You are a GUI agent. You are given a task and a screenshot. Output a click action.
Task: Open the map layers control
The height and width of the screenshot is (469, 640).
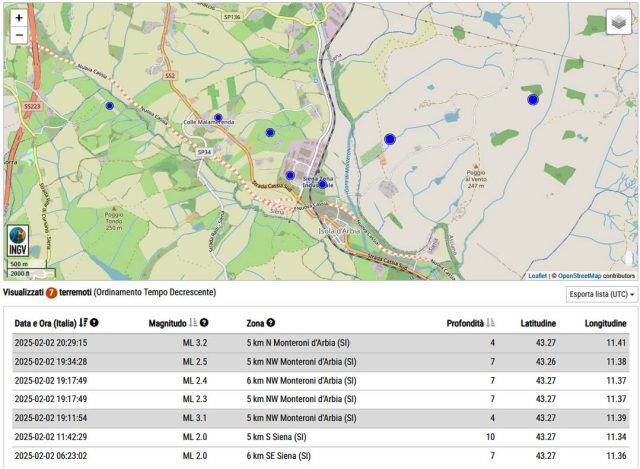619,22
